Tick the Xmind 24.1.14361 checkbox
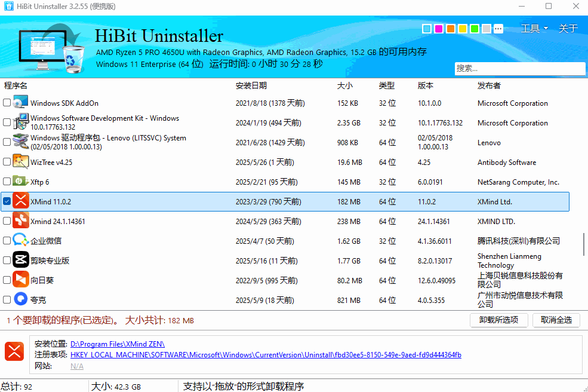Viewport: 588px width, 392px height. pyautogui.click(x=7, y=220)
